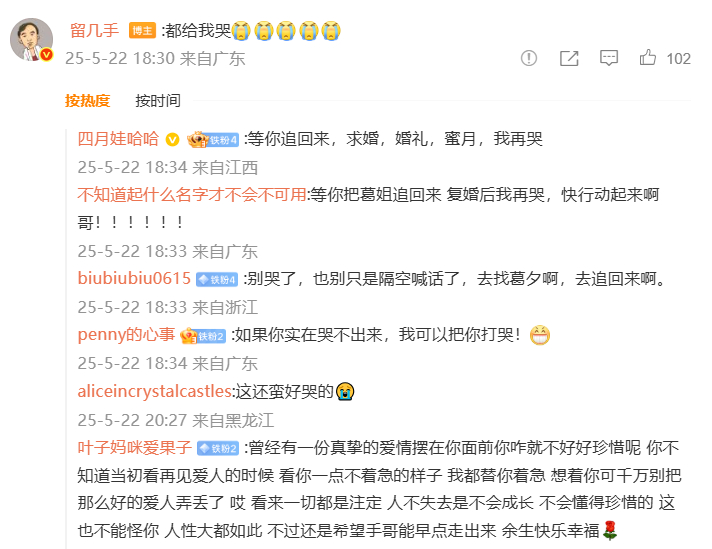Click yellow verified badge beside 四月娃哈哈
The height and width of the screenshot is (549, 712).
173,139
